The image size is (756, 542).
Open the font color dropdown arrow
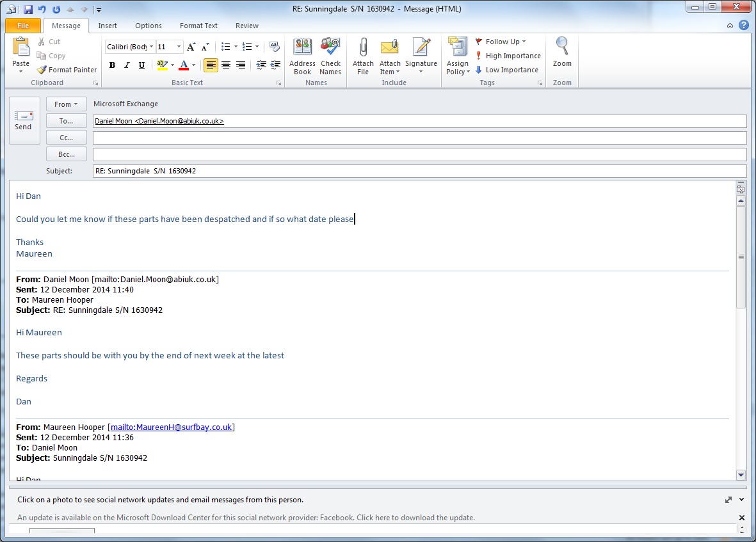pos(194,65)
